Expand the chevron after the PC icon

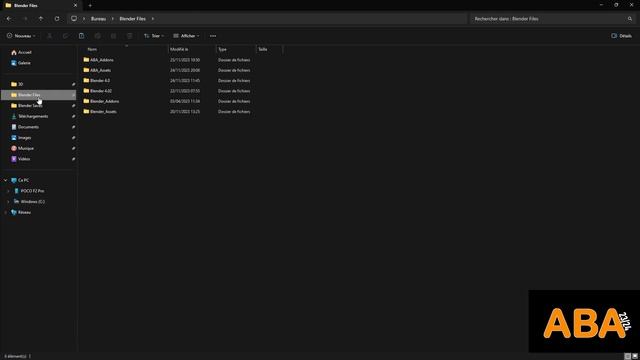pyautogui.click(x=84, y=19)
